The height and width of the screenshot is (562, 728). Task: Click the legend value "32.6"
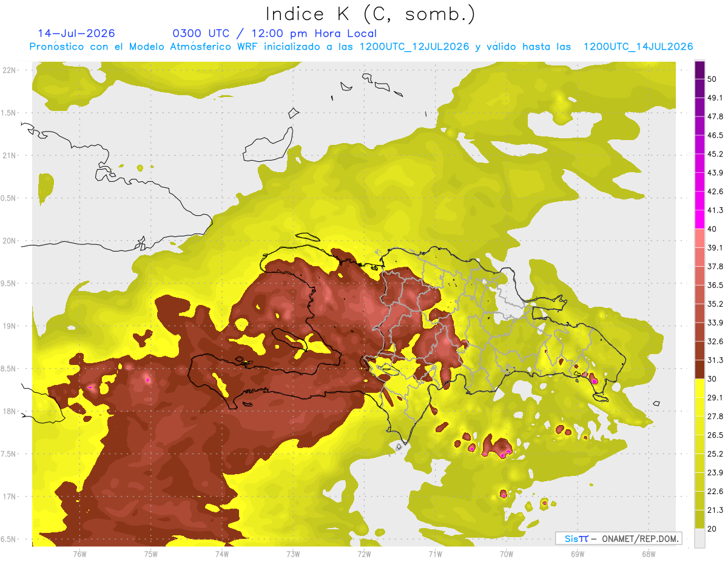(715, 341)
